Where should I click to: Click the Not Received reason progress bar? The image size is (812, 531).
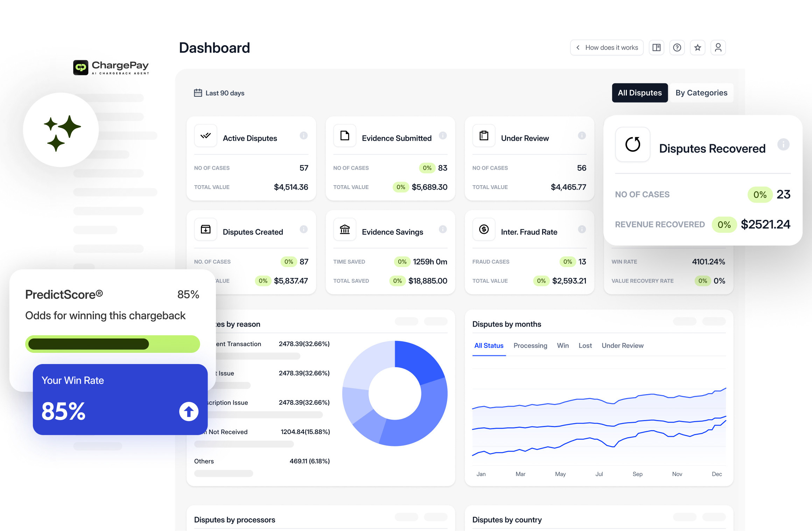(244, 444)
